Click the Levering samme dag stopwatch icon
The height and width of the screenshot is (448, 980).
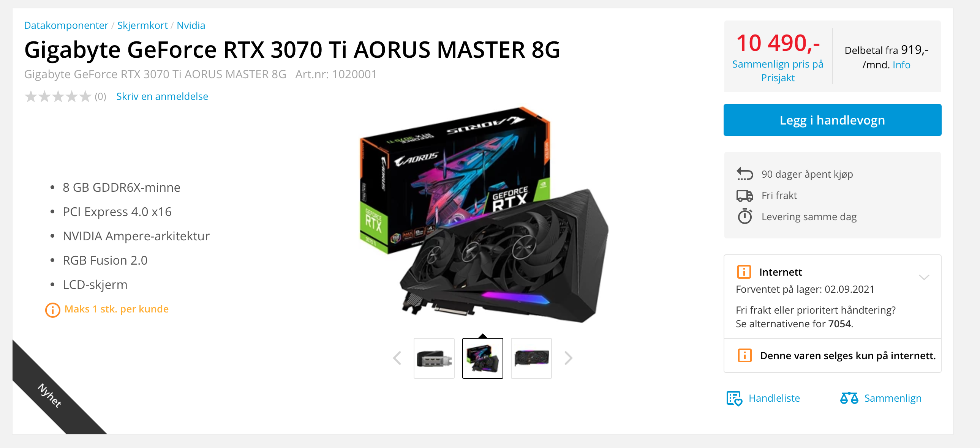click(744, 216)
